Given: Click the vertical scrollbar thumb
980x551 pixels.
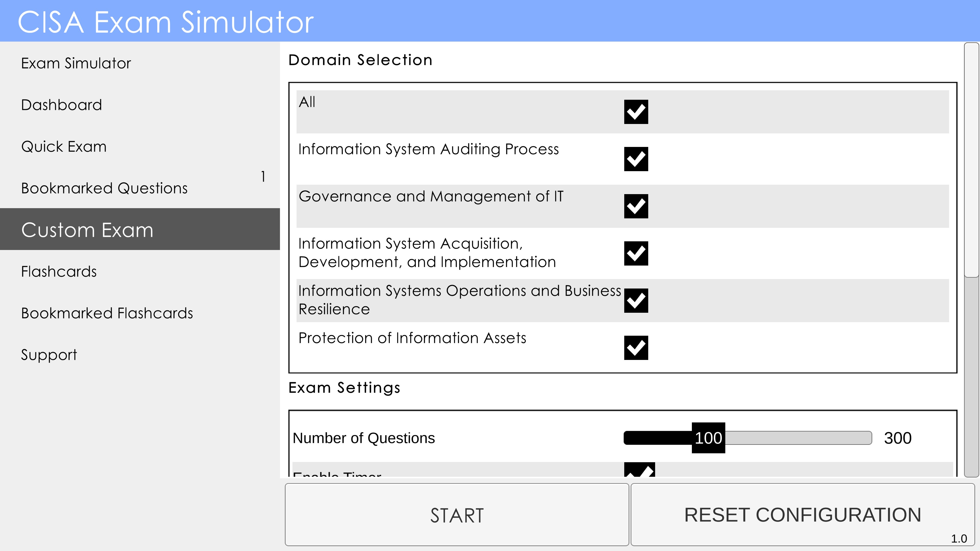Looking at the screenshot, I should [x=971, y=160].
